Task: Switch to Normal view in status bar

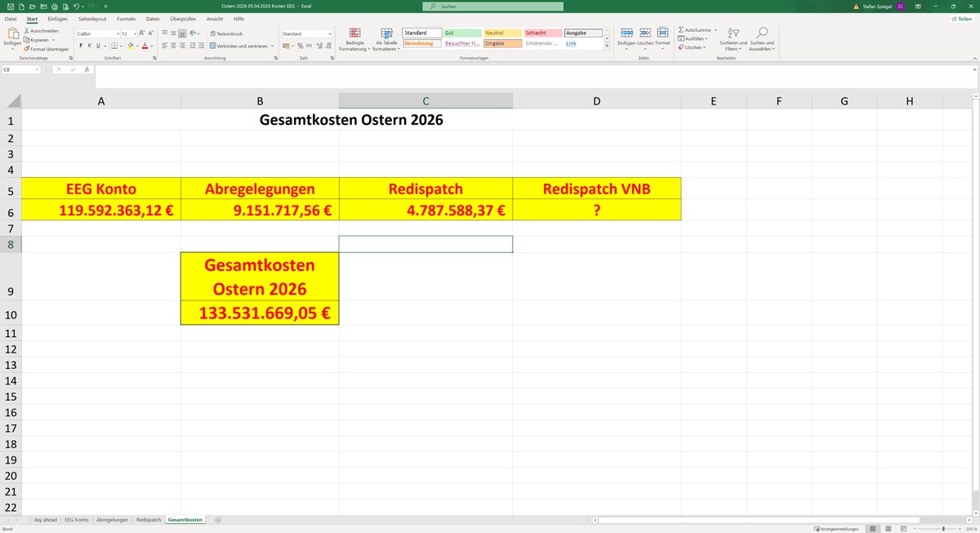Action: click(875, 529)
